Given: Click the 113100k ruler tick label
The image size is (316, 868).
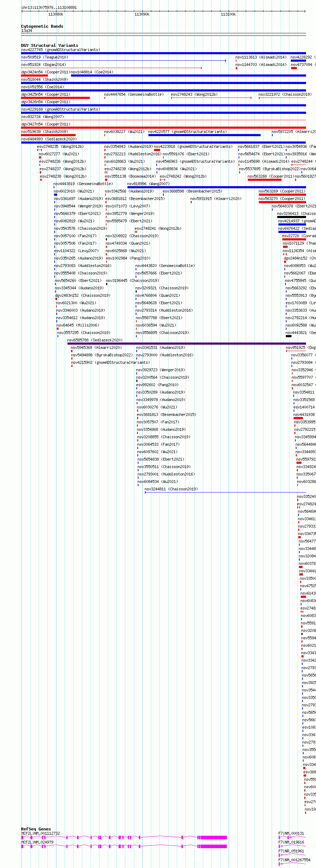Looking at the screenshot, I should [228, 14].
